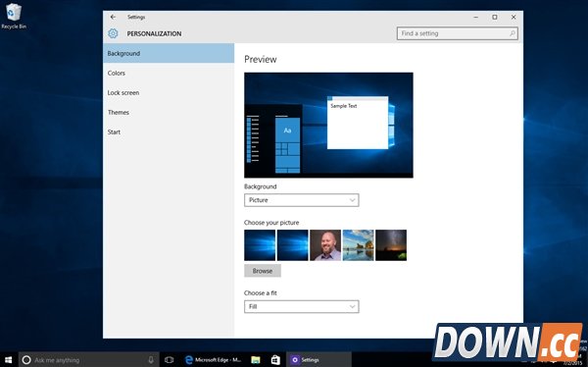
Task: Click the Find a setting search field
Action: tap(458, 33)
